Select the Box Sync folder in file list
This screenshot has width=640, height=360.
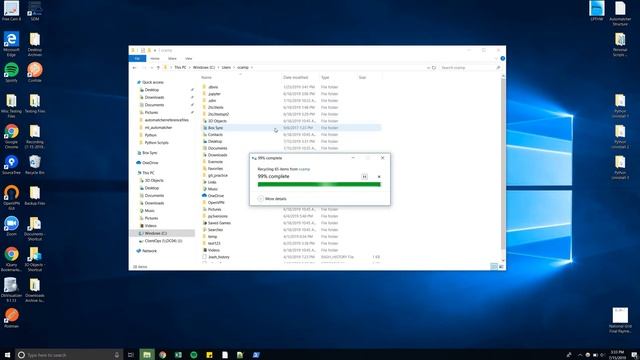pyautogui.click(x=291, y=128)
